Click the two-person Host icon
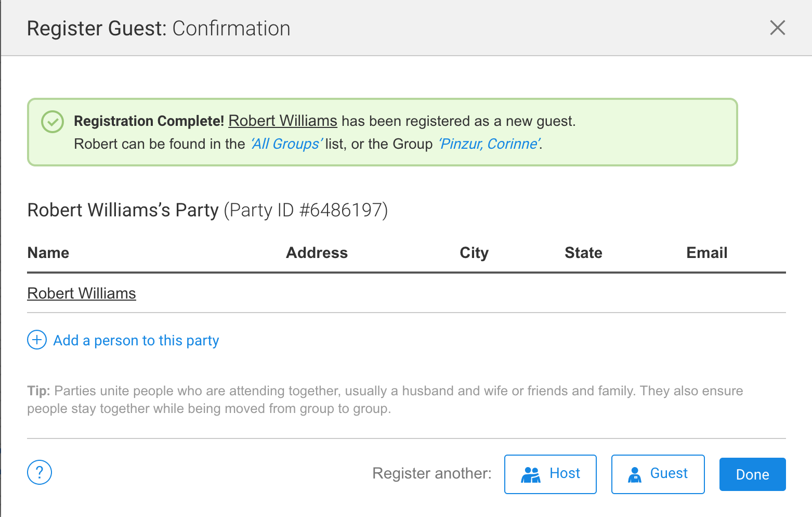Viewport: 812px width, 517px height. (531, 474)
